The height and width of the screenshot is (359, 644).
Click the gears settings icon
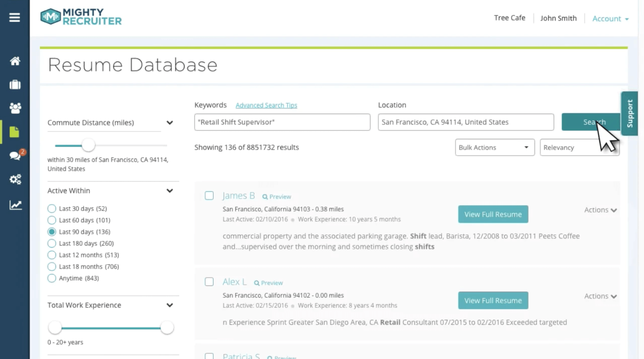click(14, 179)
